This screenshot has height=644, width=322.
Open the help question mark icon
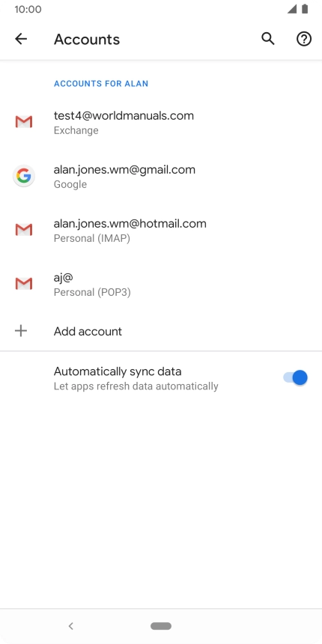304,39
